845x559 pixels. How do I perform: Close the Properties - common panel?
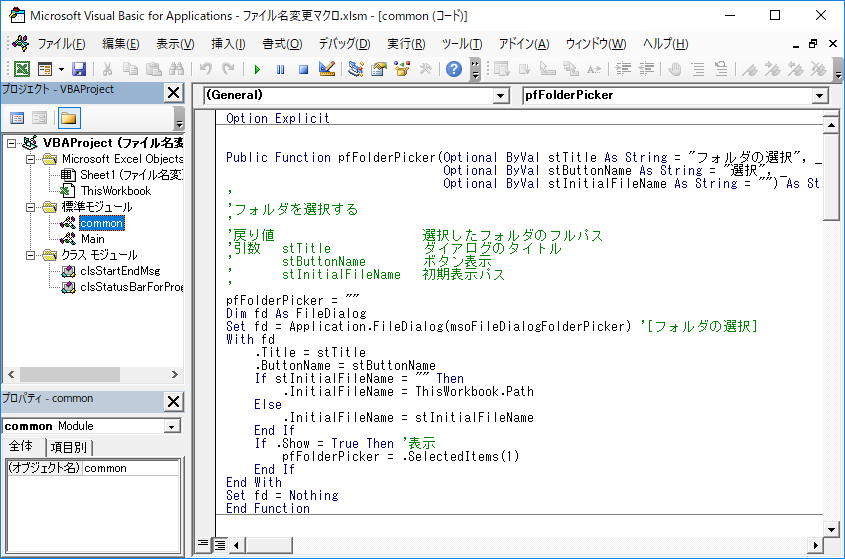(x=174, y=402)
